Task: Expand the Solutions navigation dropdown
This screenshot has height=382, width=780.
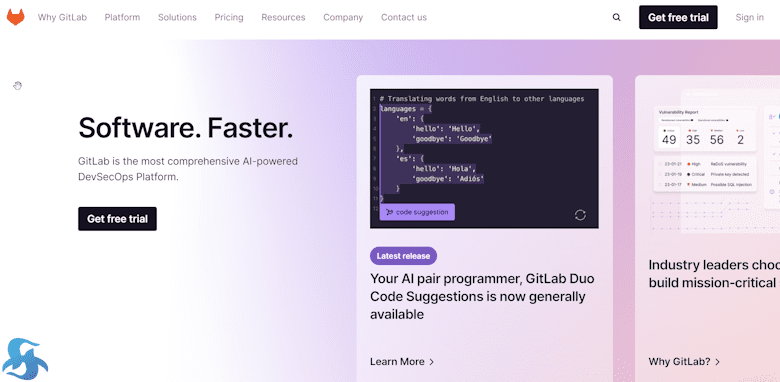Action: 177,17
